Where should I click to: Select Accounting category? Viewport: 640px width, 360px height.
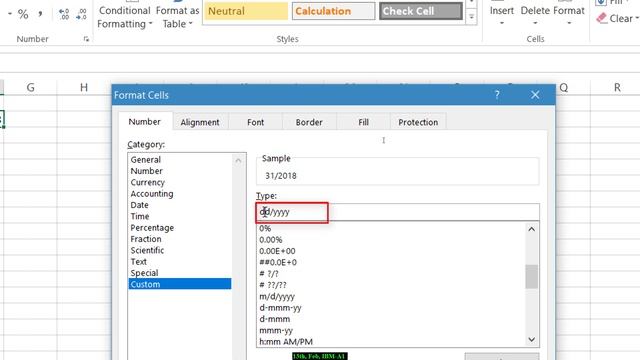[x=180, y=194]
